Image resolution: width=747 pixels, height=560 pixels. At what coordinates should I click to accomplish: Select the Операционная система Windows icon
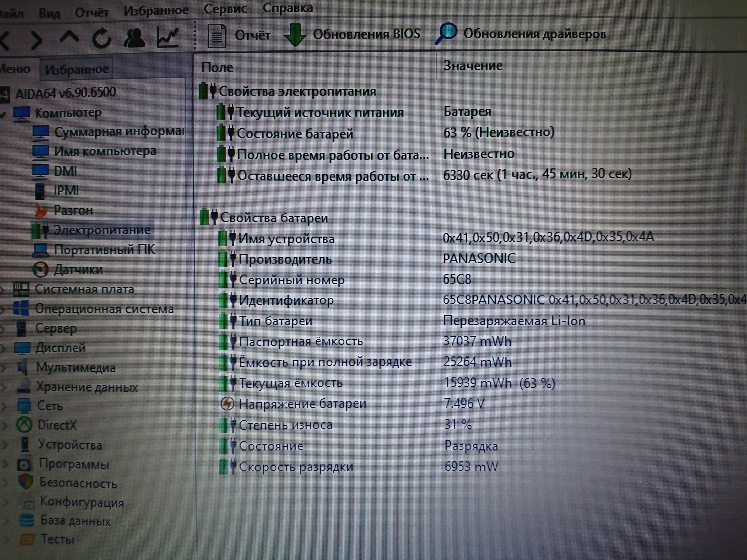[21, 309]
